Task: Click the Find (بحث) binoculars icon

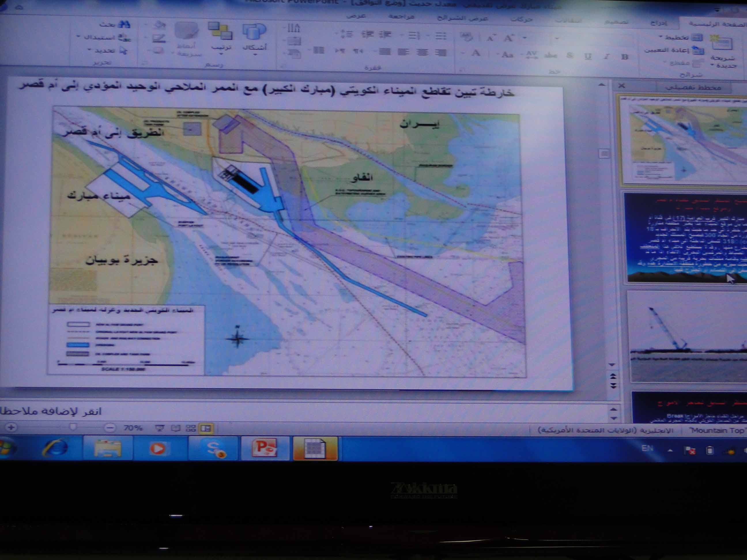Action: click(x=124, y=24)
